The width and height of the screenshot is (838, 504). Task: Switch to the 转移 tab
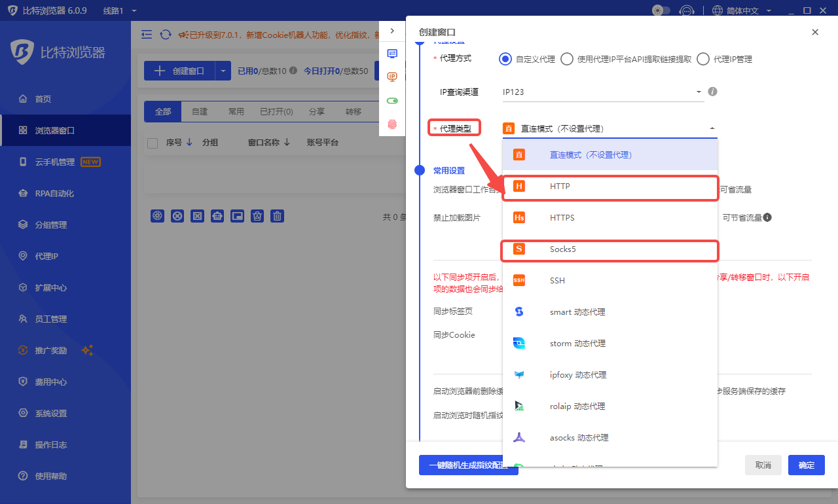[x=354, y=112]
